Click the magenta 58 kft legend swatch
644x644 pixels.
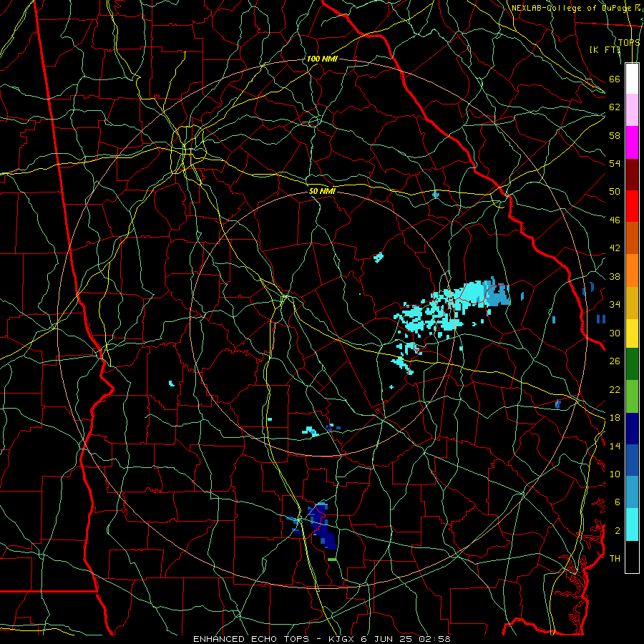point(632,142)
